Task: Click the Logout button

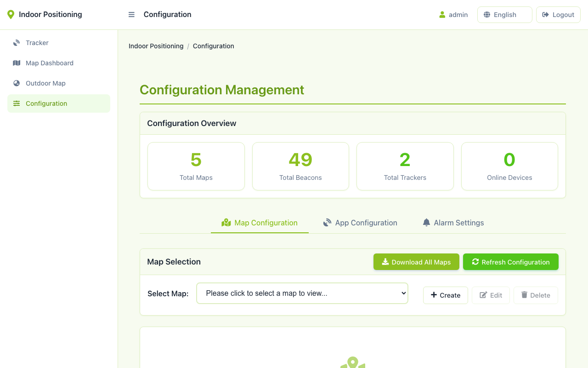Action: 558,15
